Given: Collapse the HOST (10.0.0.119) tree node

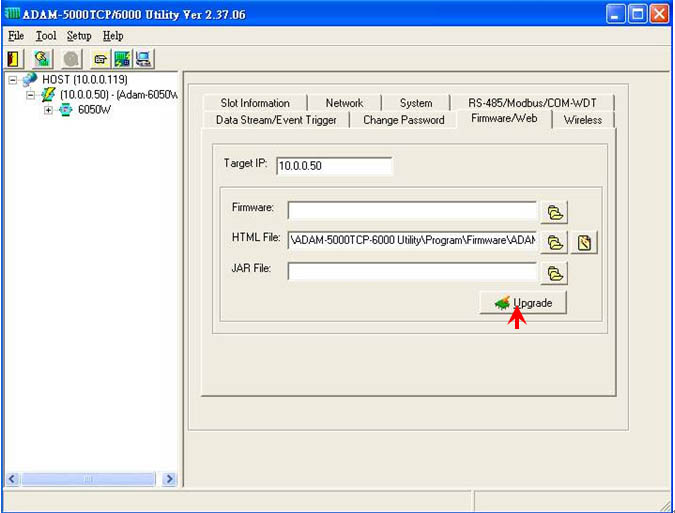Looking at the screenshot, I should tap(13, 80).
